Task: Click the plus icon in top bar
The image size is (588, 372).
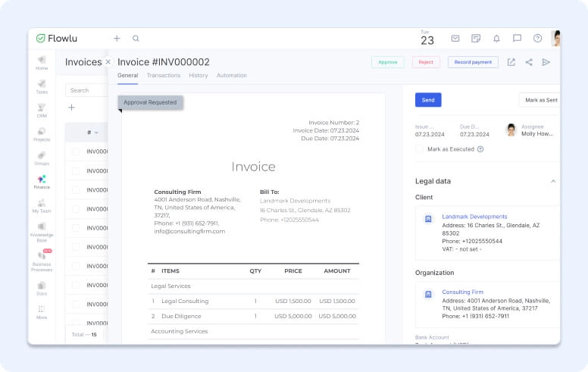Action: pyautogui.click(x=117, y=38)
